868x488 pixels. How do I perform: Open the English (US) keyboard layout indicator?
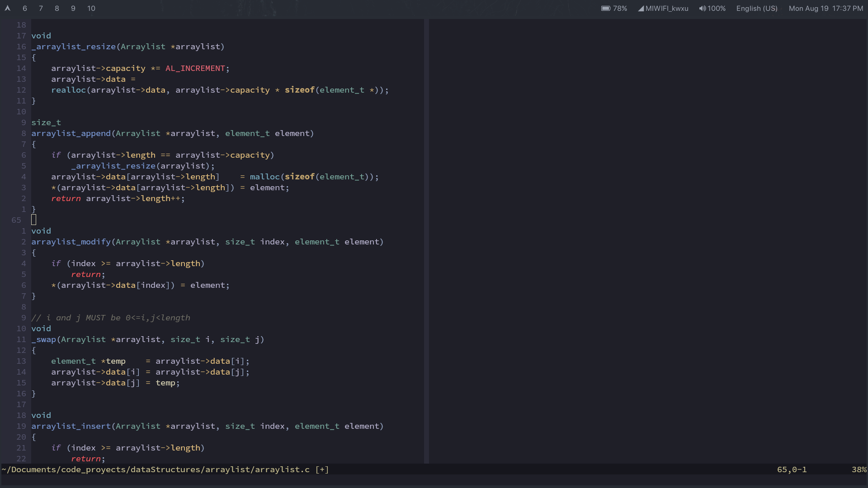757,8
